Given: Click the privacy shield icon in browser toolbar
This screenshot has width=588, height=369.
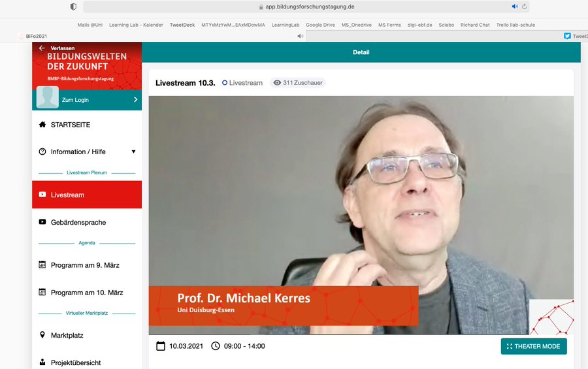Looking at the screenshot, I should [x=73, y=7].
